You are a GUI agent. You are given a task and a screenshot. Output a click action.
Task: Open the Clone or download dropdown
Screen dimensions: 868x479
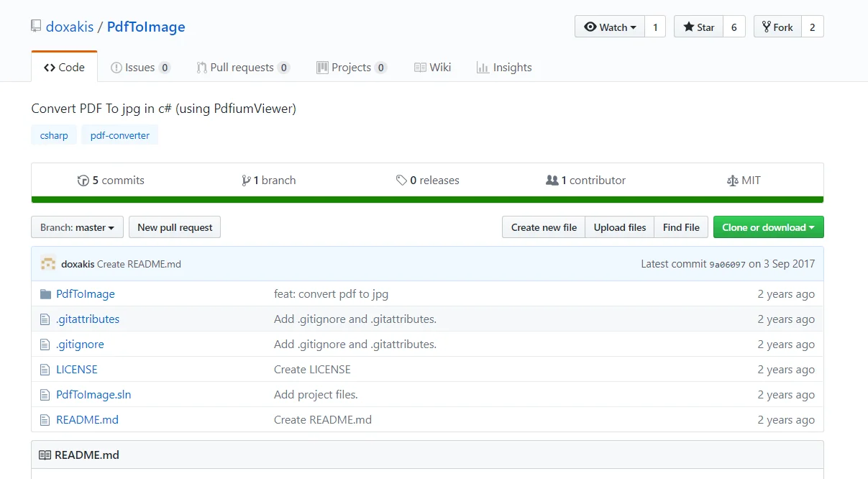tap(768, 227)
